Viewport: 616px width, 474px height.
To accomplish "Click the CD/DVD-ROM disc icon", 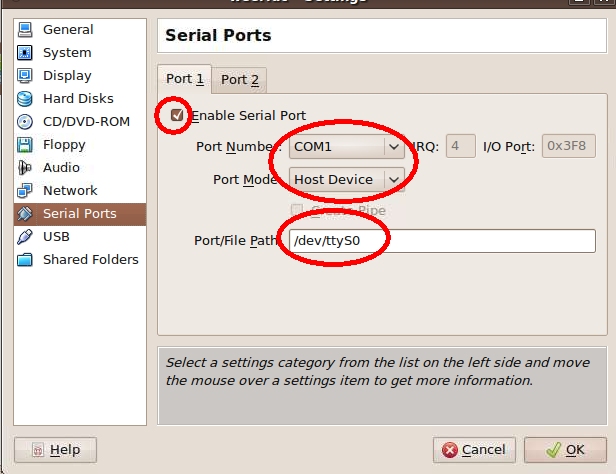I will [x=25, y=122].
